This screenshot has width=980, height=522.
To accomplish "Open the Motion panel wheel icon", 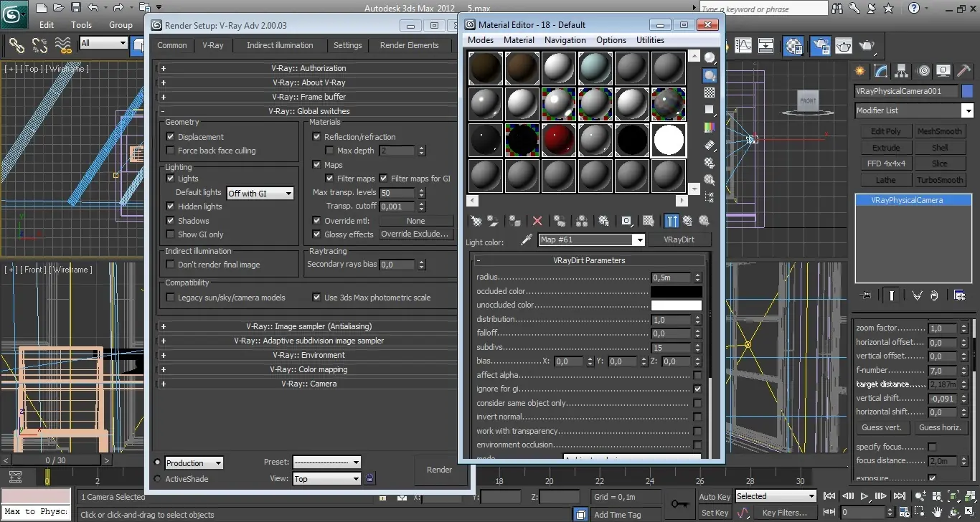I will tap(923, 71).
